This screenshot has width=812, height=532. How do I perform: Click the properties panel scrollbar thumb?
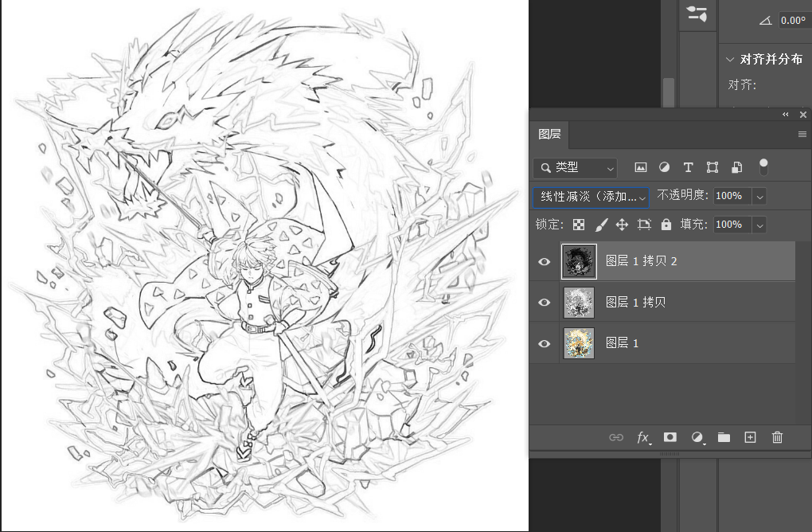(669, 92)
